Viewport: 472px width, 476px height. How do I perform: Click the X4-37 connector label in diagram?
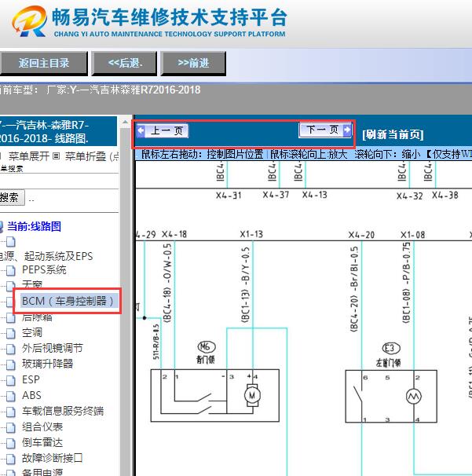pos(276,195)
